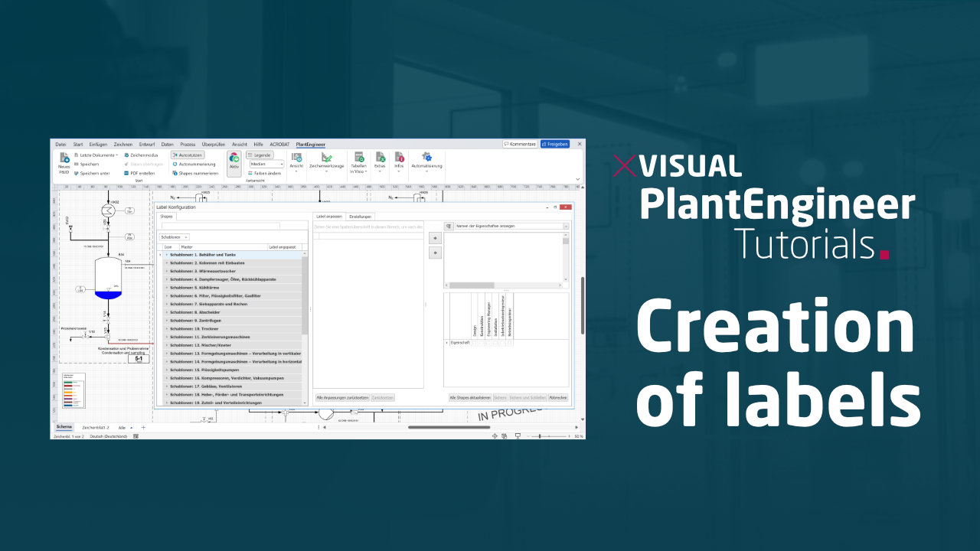Expand Schablonen: 3. Wärmeaustauscher
The width and height of the screenshot is (980, 551).
(167, 271)
